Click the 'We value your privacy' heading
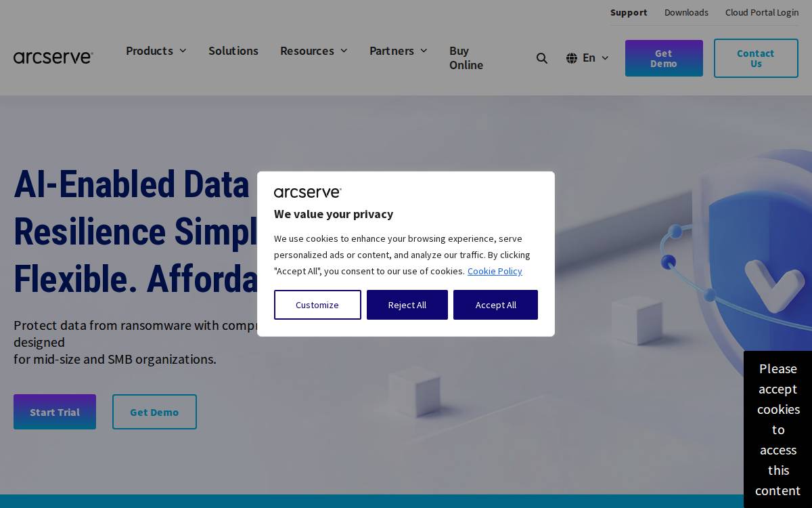Viewport: 812px width, 508px height. [334, 214]
